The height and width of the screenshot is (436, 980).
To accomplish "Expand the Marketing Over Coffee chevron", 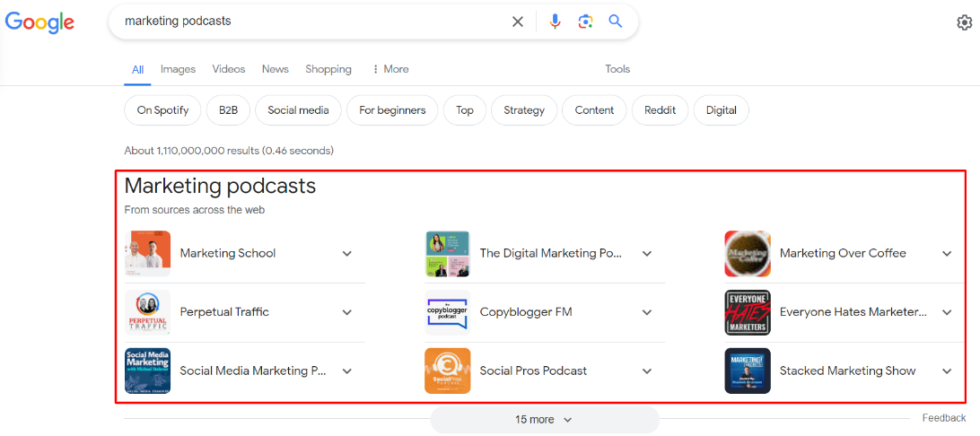I will 948,254.
